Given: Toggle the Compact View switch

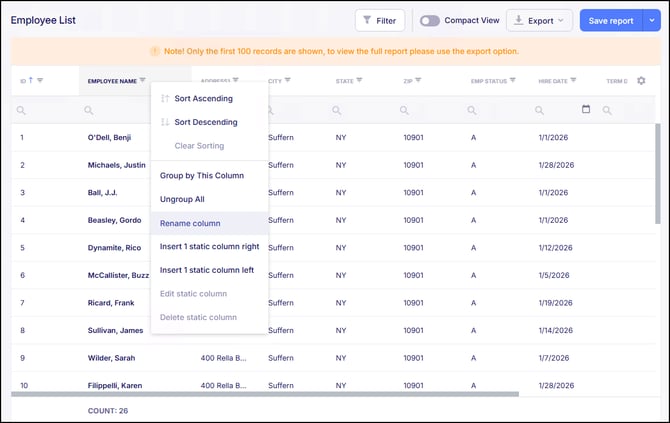Looking at the screenshot, I should tap(429, 21).
